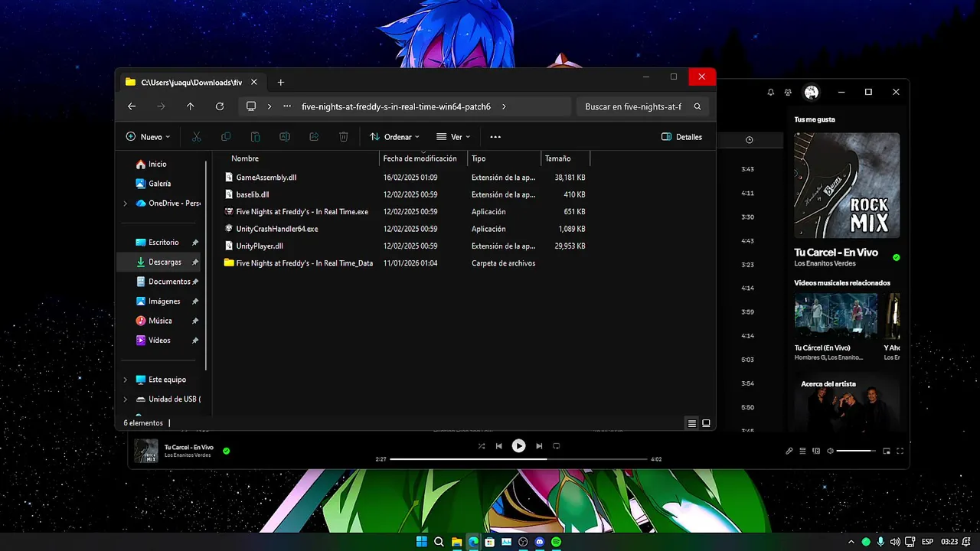Skip to previous track in Spotify
Screen dimensions: 980x551
tap(498, 446)
